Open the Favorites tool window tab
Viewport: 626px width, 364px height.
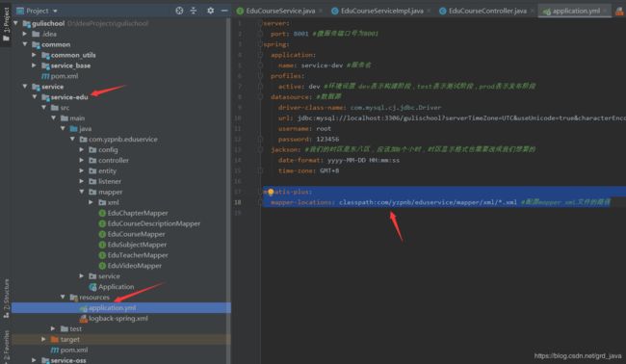6,347
